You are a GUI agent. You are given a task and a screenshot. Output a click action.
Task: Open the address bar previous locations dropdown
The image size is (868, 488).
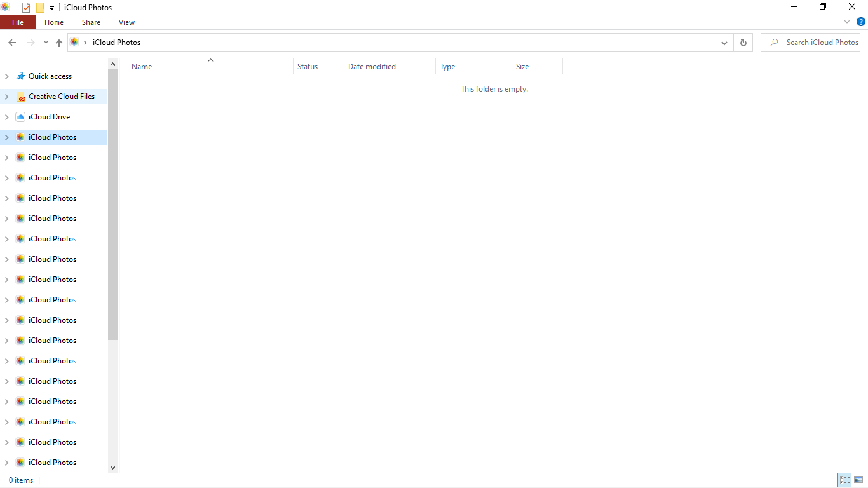click(724, 43)
